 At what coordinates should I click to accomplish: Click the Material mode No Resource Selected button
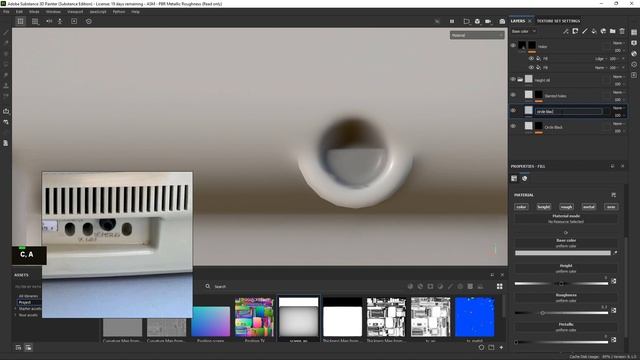tap(566, 219)
